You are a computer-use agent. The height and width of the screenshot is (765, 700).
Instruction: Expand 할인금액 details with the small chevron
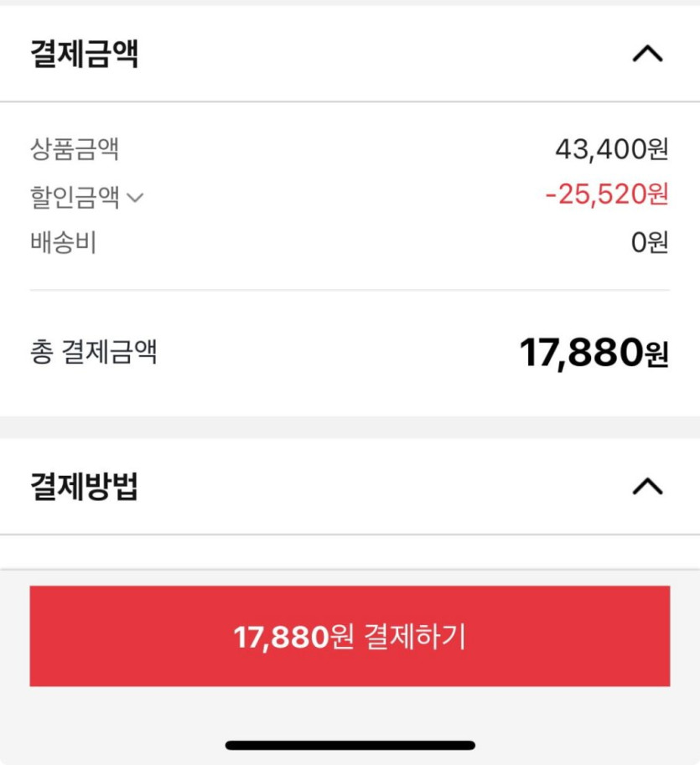pyautogui.click(x=135, y=198)
